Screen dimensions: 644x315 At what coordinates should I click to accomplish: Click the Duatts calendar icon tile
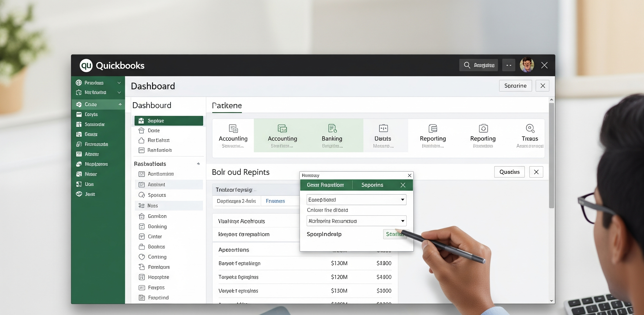tap(383, 128)
